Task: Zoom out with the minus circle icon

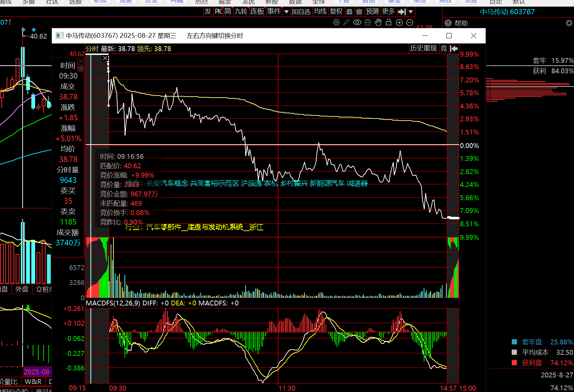Action: tap(410, 23)
